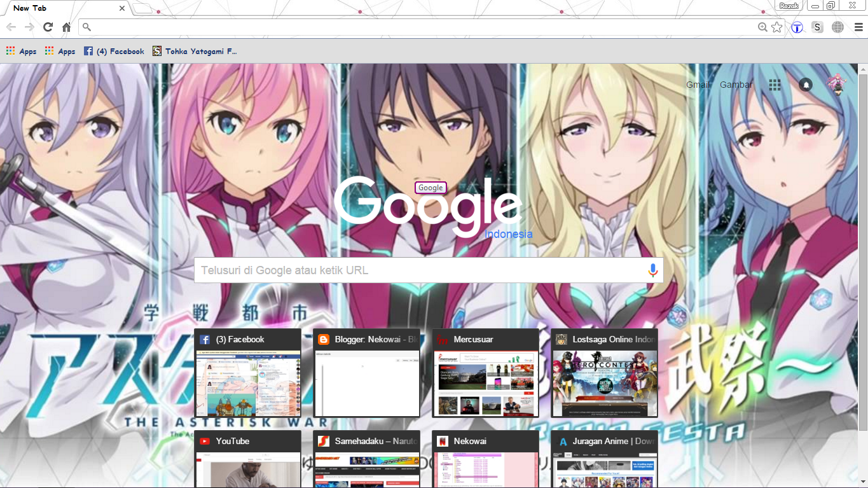This screenshot has width=868, height=488.
Task: Reload the current page
Action: (47, 27)
